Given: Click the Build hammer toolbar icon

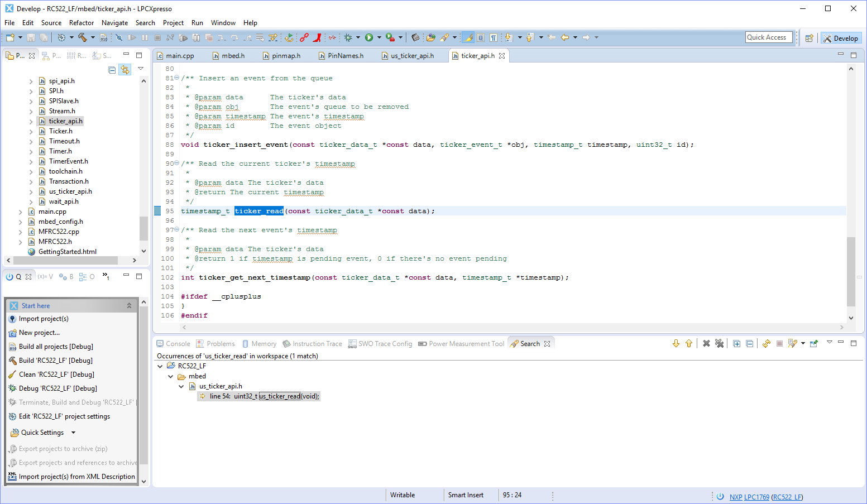Looking at the screenshot, I should 82,37.
